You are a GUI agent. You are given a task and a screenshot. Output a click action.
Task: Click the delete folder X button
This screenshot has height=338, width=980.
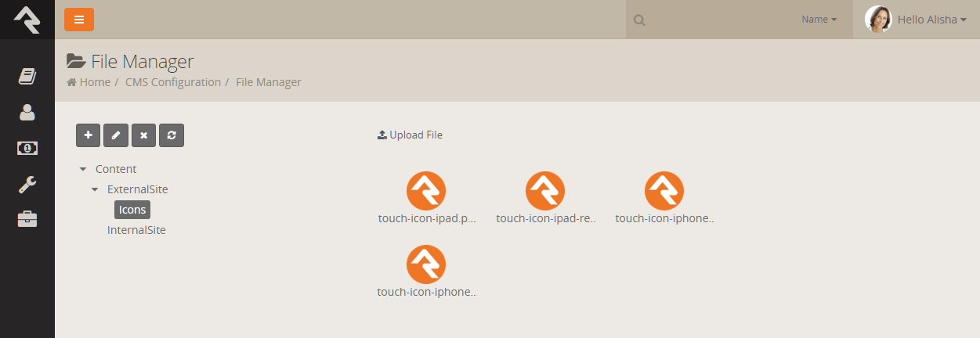[143, 135]
